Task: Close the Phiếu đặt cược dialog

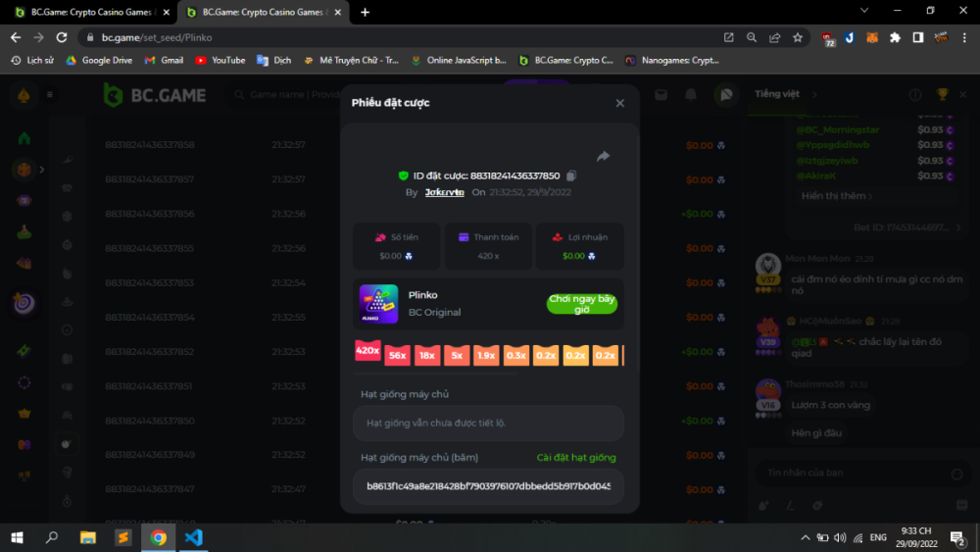Action: pos(619,103)
